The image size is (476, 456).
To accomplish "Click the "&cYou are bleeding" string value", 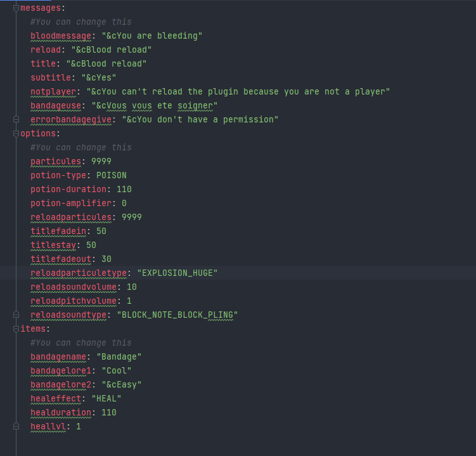I will click(x=151, y=36).
